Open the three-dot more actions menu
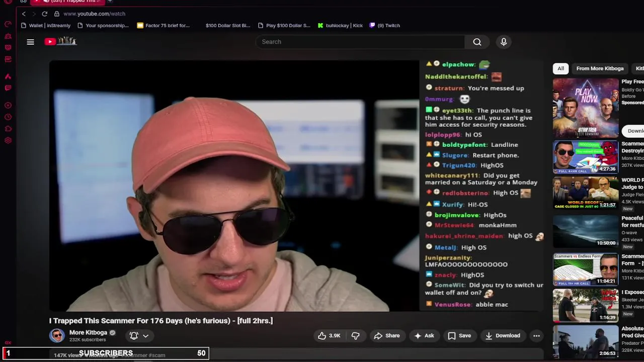The height and width of the screenshot is (362, 644). coord(536,336)
